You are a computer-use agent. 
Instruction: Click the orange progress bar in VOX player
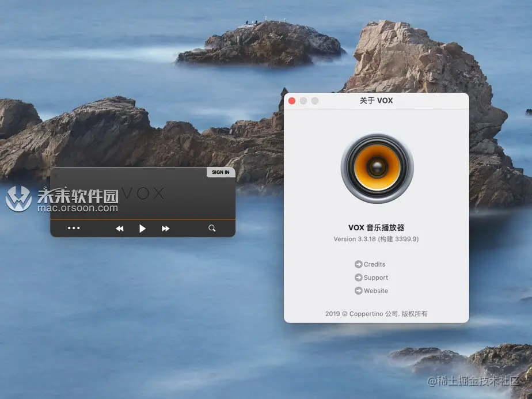(x=143, y=219)
